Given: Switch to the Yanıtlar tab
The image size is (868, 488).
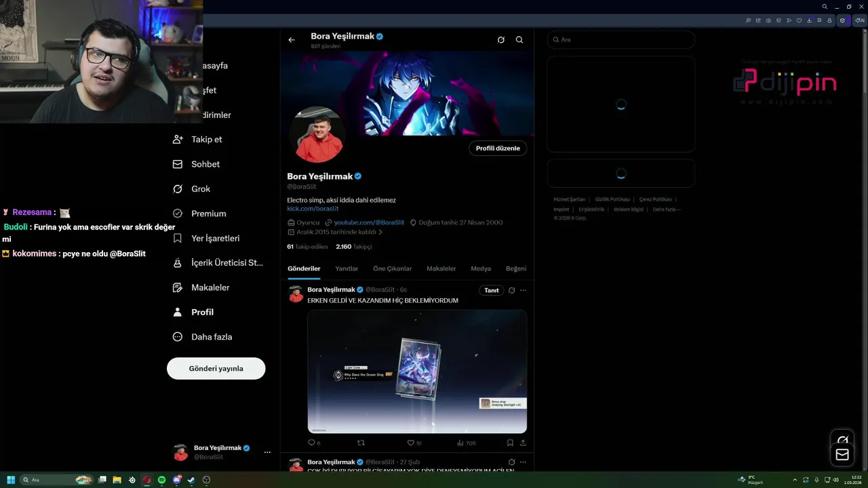Looking at the screenshot, I should pos(347,268).
